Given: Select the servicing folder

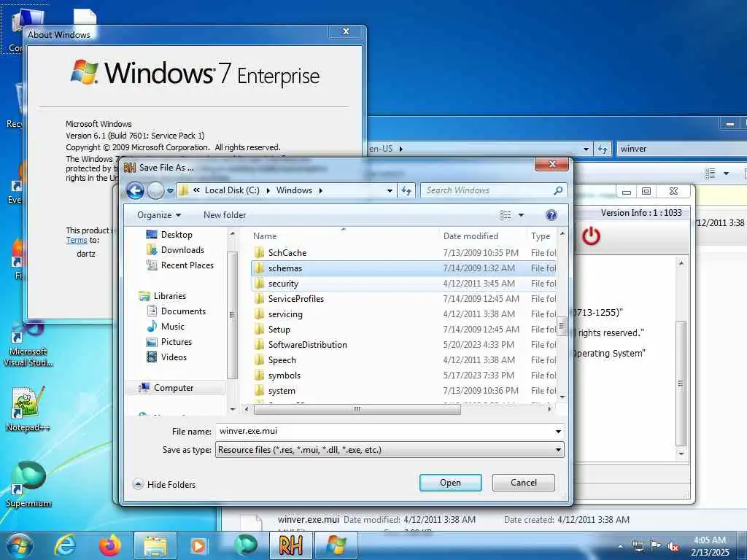Looking at the screenshot, I should point(403,314).
